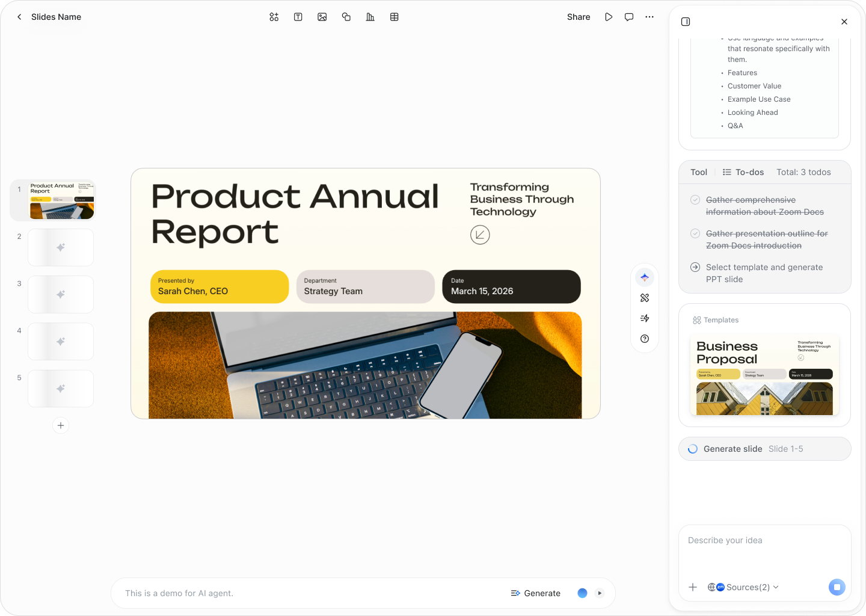Screen dimensions: 866x616
Task: Open help from the floating panel
Action: click(644, 339)
